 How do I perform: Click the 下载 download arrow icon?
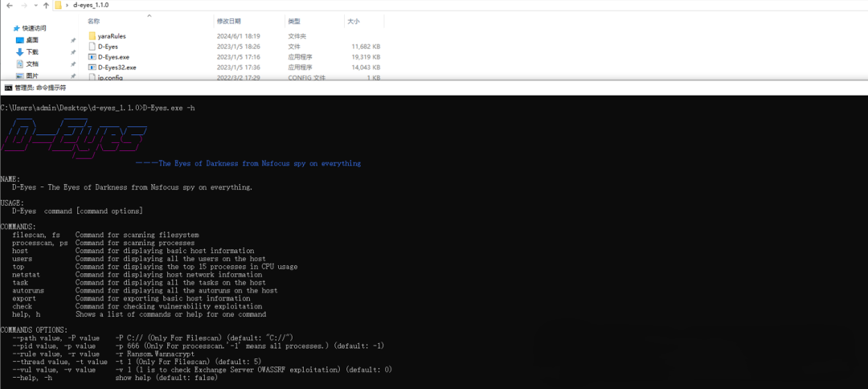[20, 51]
